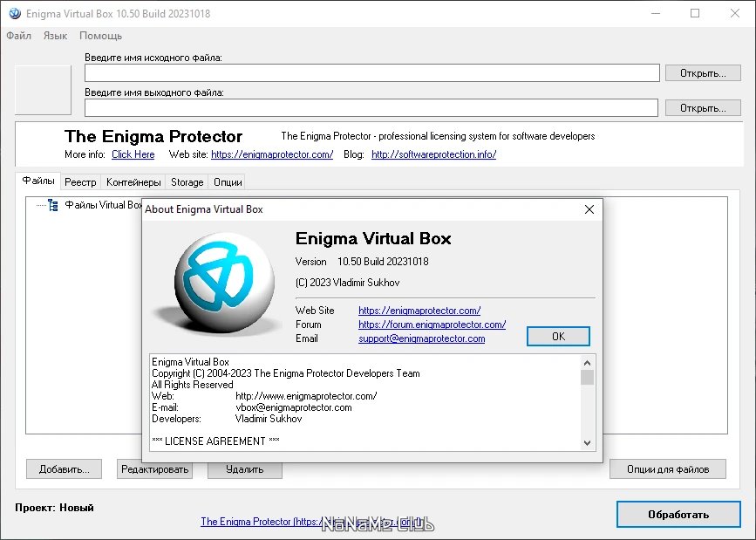Click the 'vbox@enigmaprotector.com' text in license box
Screen dimensions: 756x540
294,407
